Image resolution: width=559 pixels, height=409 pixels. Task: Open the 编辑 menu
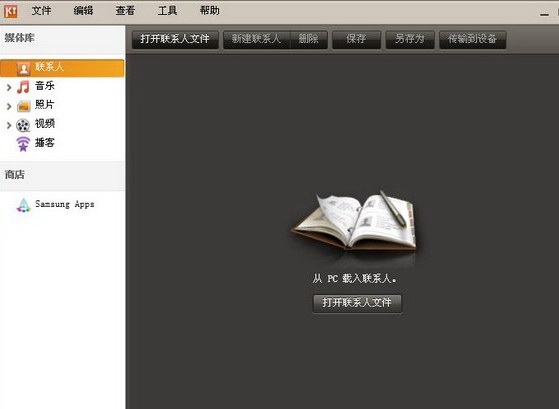click(x=83, y=11)
